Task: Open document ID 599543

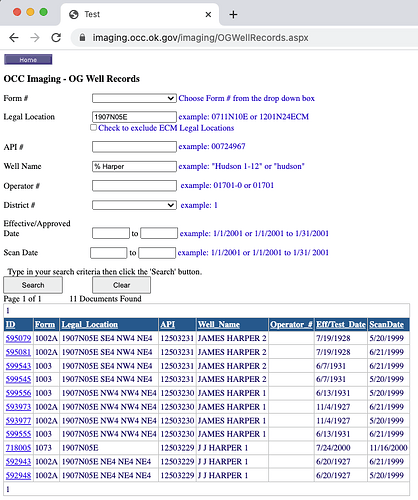Action: (x=18, y=366)
